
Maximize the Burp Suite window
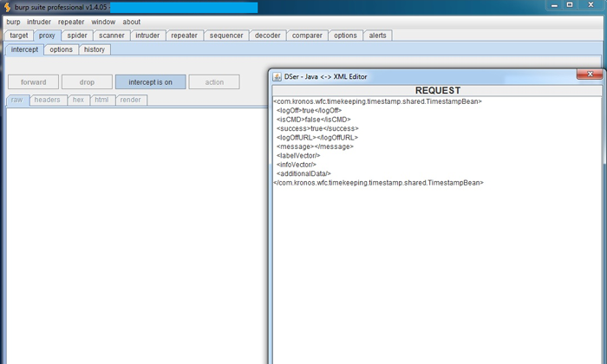pos(570,5)
